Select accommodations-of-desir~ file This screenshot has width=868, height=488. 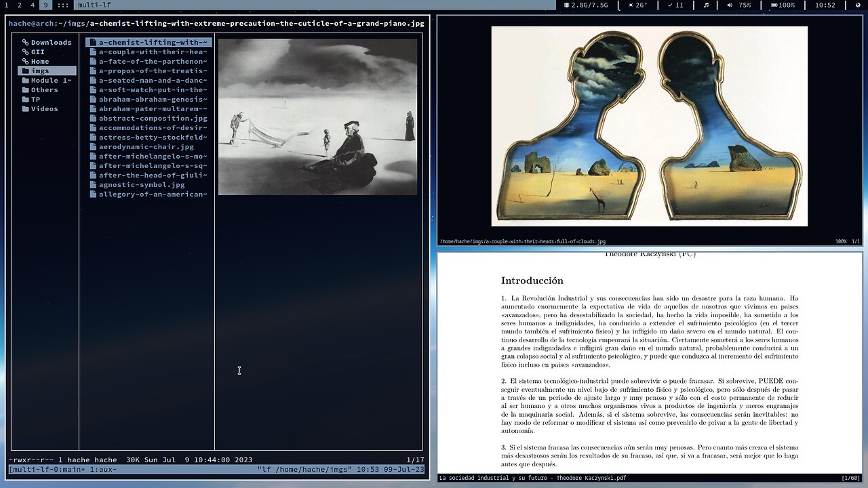coord(149,127)
